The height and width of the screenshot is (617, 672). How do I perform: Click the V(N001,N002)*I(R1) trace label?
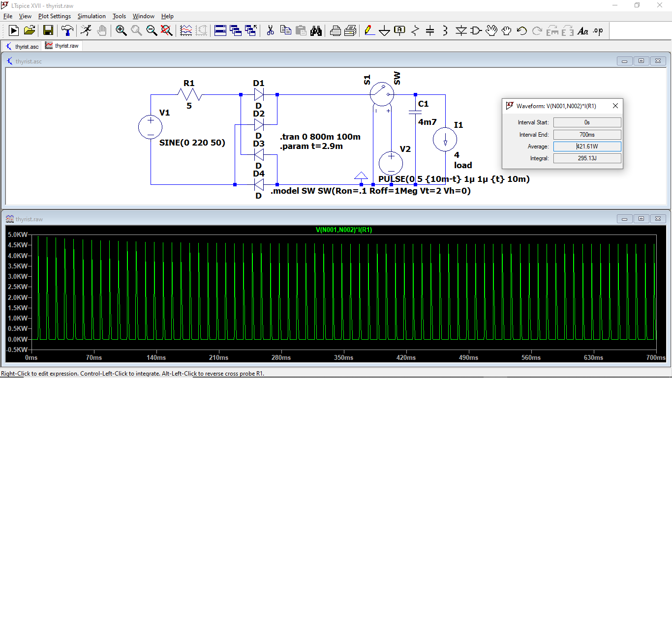(343, 230)
